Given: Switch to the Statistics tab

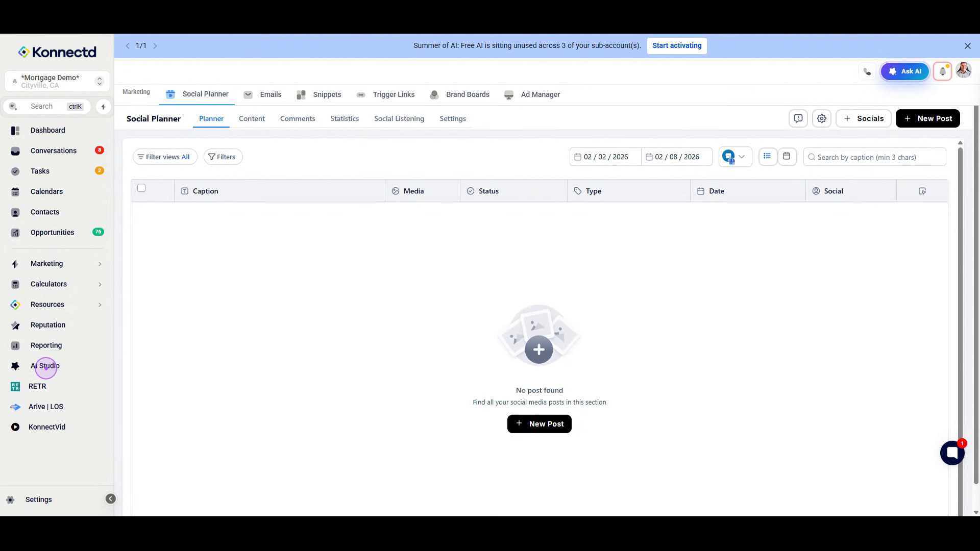Looking at the screenshot, I should pos(345,118).
